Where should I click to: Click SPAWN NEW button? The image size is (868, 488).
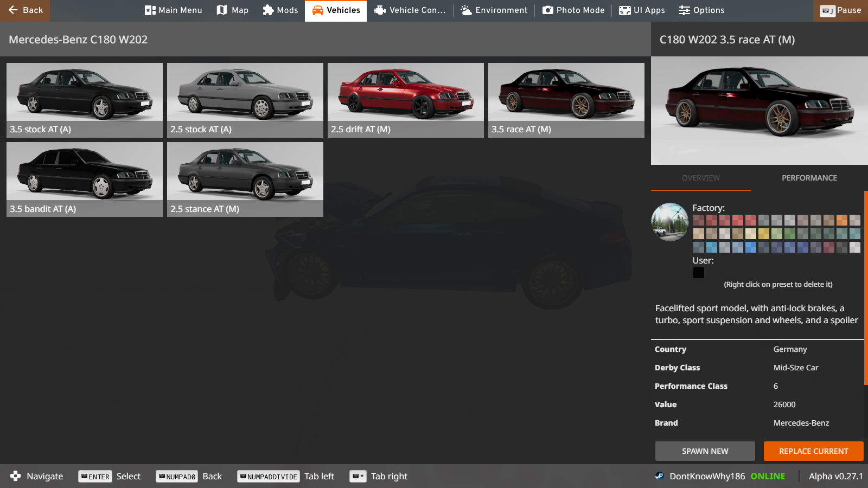tap(705, 451)
